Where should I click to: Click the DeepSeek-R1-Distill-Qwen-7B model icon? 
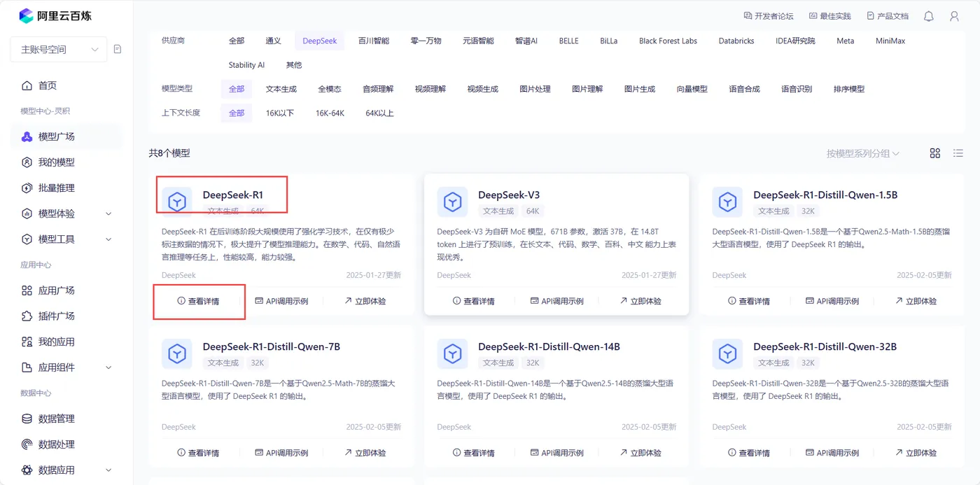coord(177,354)
